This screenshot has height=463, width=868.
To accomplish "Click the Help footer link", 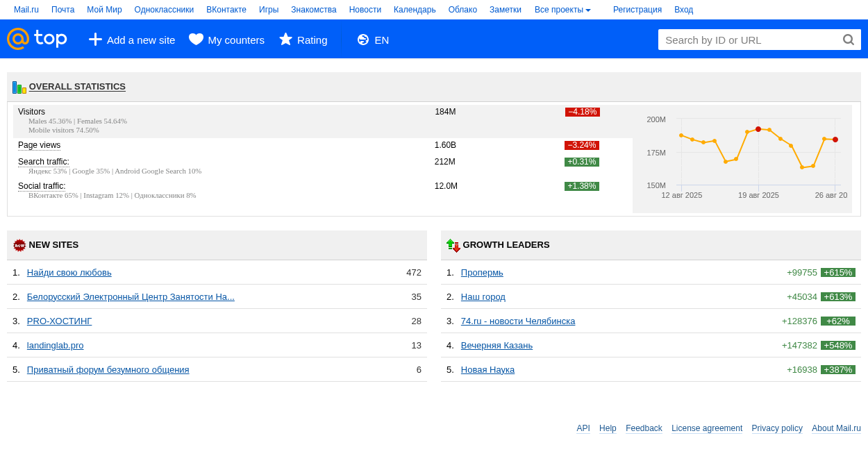I will [x=608, y=428].
